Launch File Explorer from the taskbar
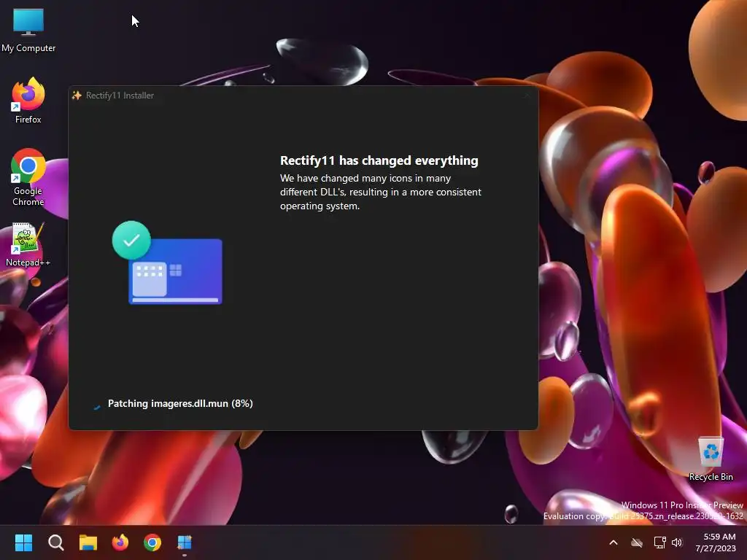This screenshot has width=747, height=560. coord(88,542)
